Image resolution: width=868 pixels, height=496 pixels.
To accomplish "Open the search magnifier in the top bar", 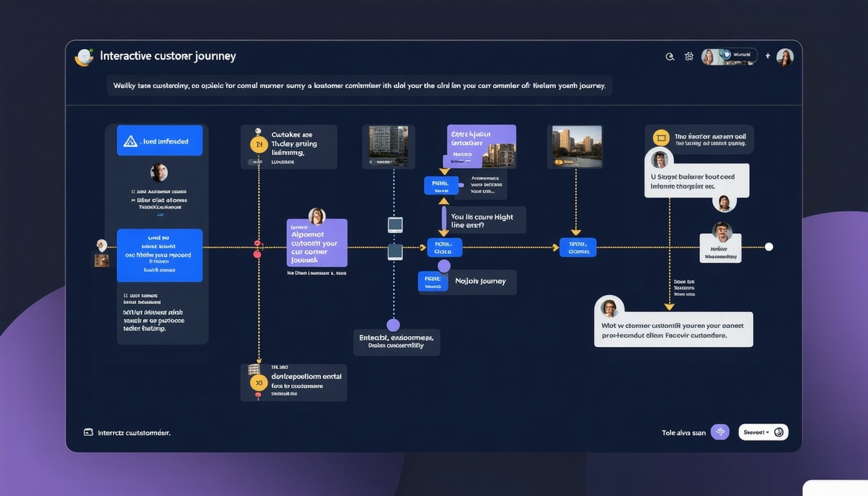I will pyautogui.click(x=670, y=56).
